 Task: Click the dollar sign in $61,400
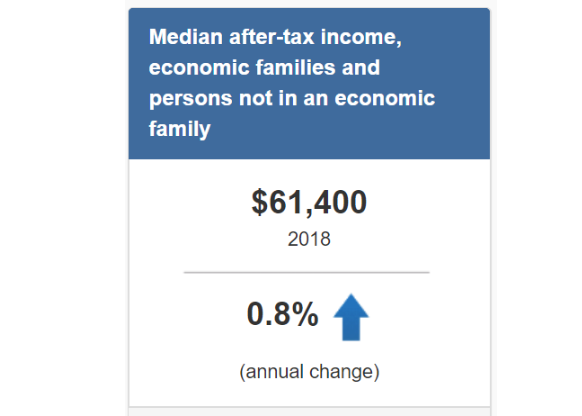pos(259,203)
